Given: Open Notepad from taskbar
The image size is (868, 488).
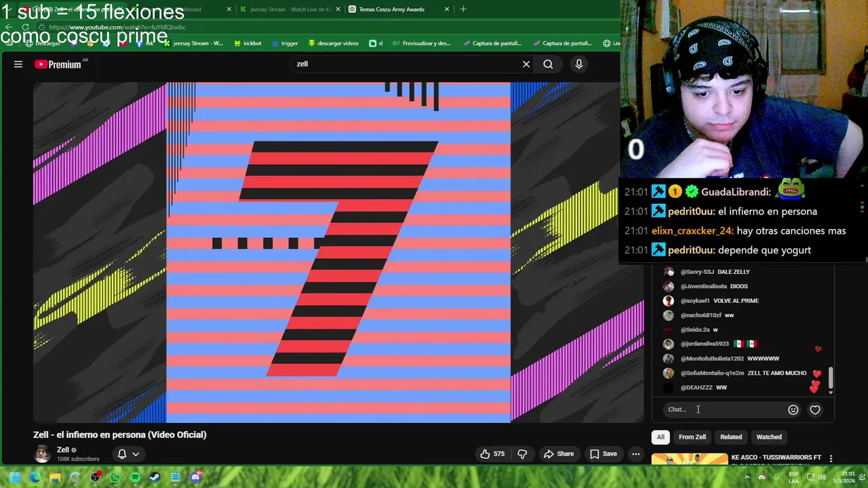Looking at the screenshot, I should coord(175,477).
